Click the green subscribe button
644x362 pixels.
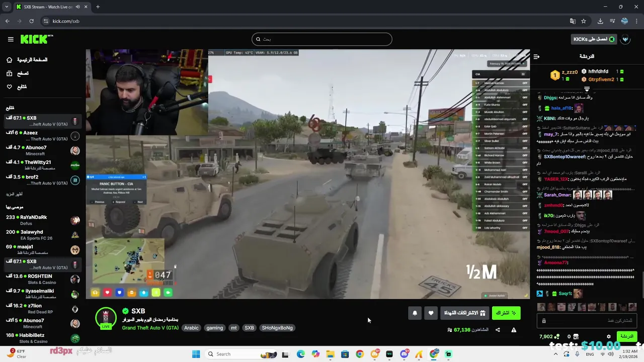[506, 313]
